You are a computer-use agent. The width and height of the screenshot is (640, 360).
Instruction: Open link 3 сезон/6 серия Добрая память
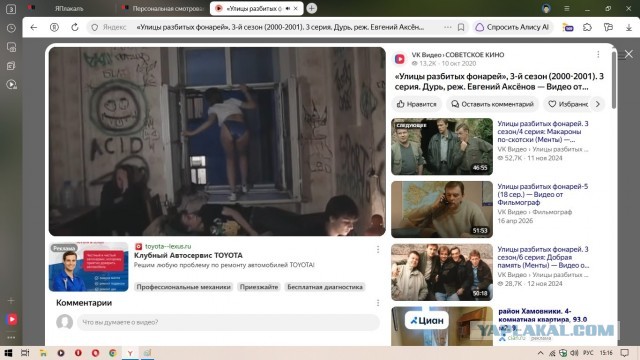click(x=543, y=257)
